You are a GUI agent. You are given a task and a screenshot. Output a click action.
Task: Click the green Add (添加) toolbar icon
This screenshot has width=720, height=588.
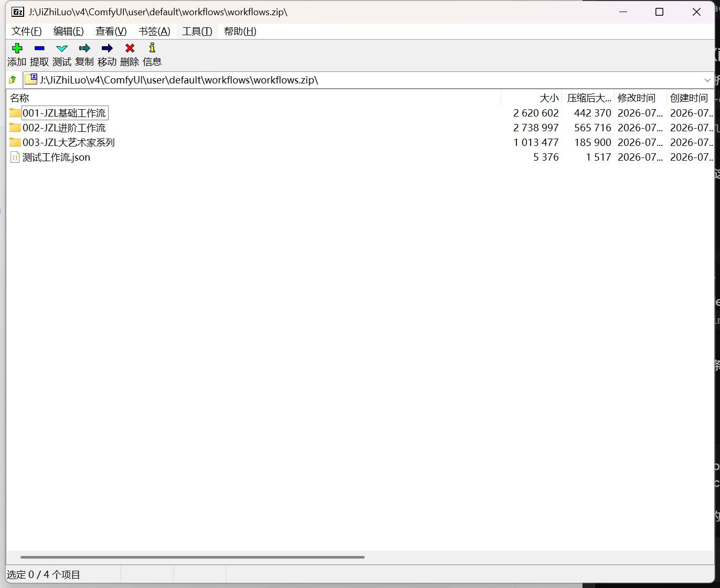[x=17, y=48]
